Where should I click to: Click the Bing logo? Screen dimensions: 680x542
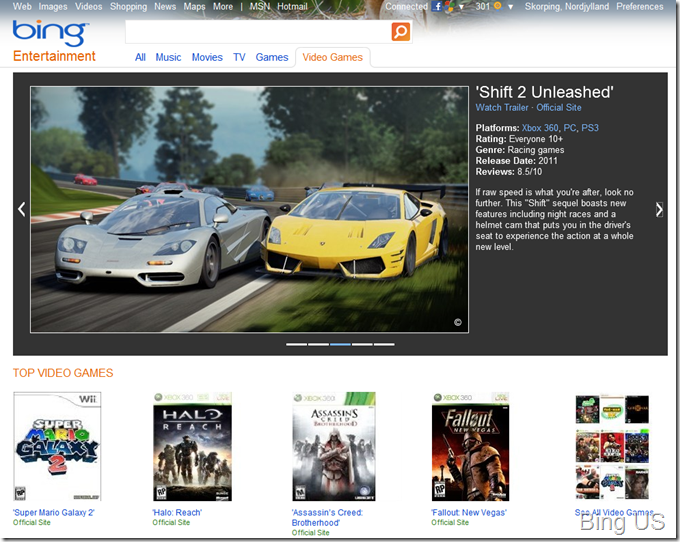pyautogui.click(x=51, y=33)
